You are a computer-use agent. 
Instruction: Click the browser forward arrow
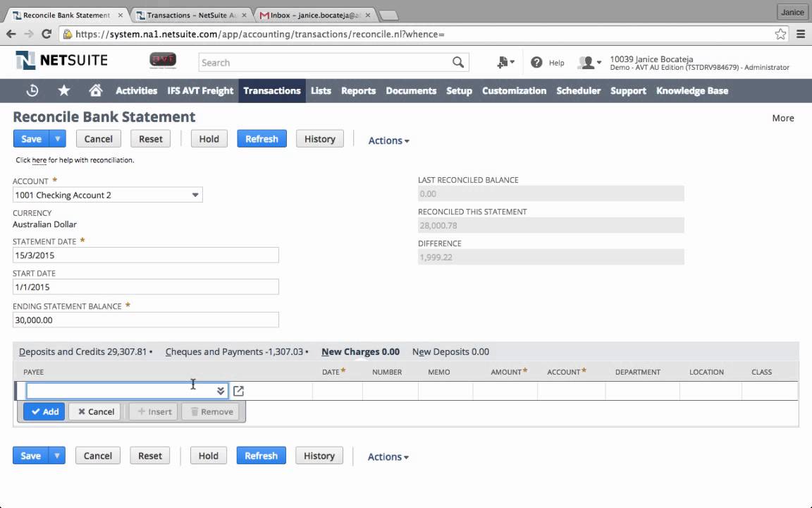point(29,34)
